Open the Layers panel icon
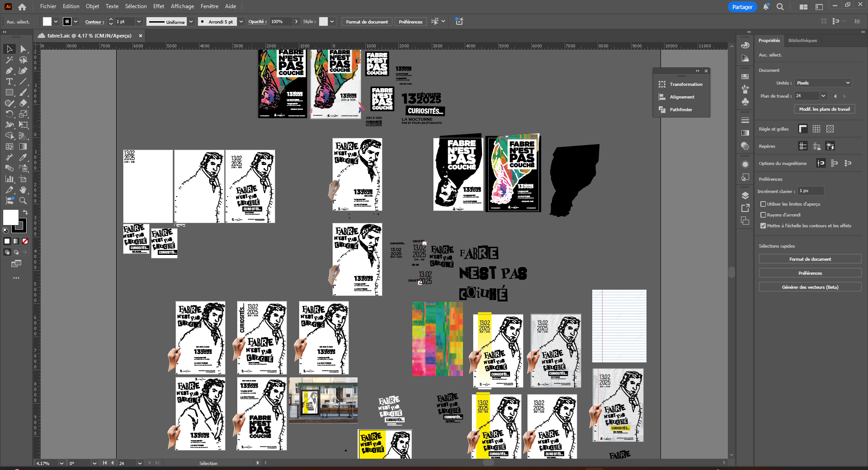 (x=745, y=195)
